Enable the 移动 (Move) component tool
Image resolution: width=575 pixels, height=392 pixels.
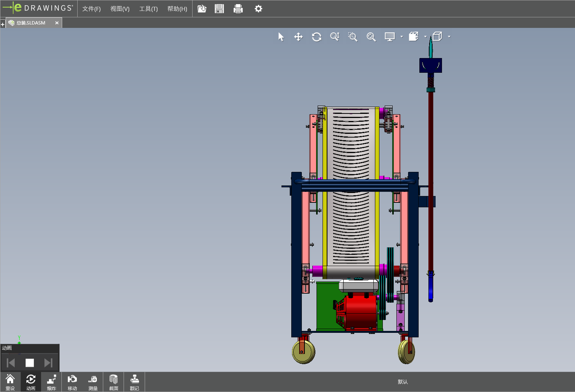point(72,382)
